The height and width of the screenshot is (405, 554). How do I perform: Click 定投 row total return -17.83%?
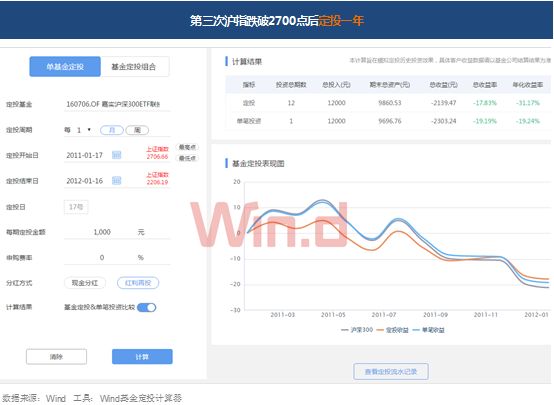[485, 103]
